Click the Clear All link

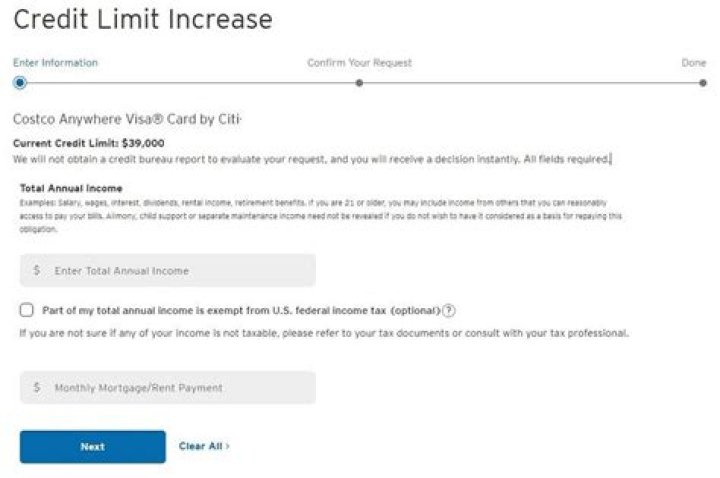pos(200,446)
